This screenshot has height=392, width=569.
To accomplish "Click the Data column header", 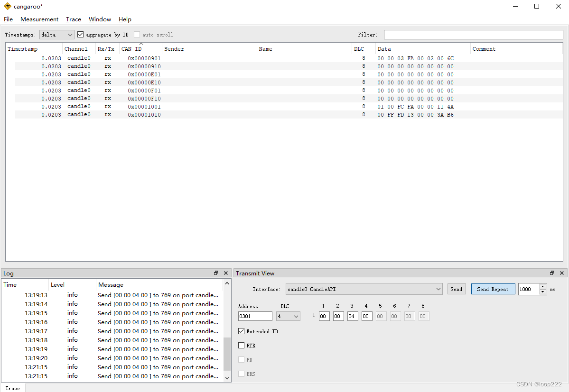I will [423, 49].
